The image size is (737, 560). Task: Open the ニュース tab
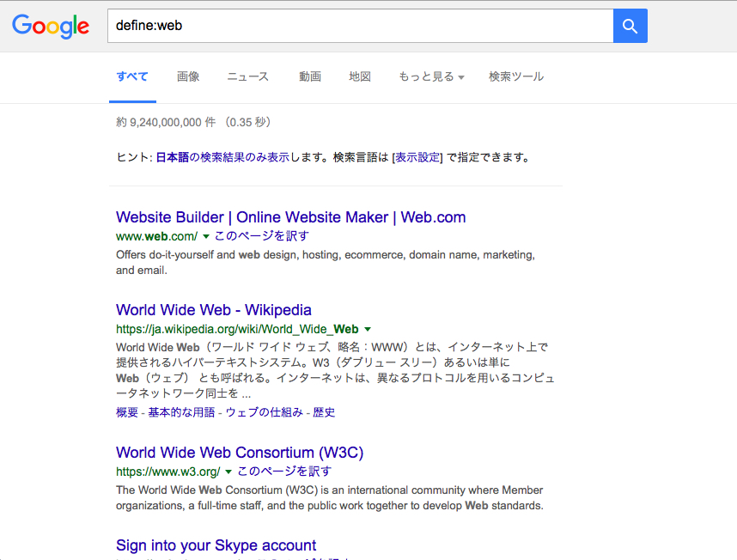(x=247, y=76)
